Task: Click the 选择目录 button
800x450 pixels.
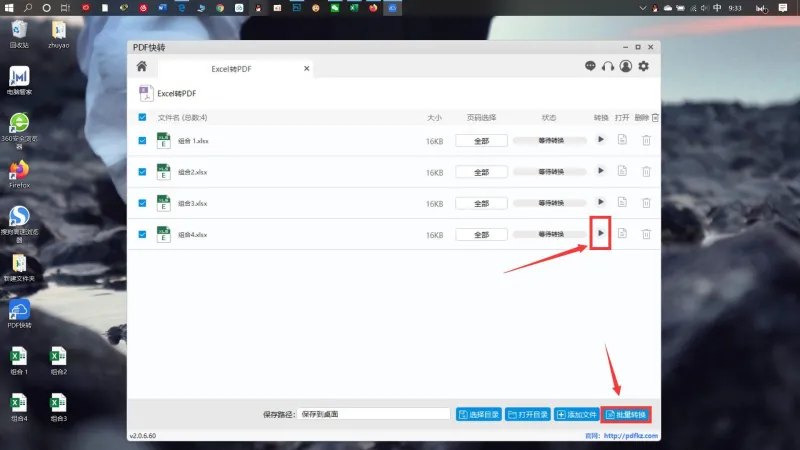Action: pyautogui.click(x=479, y=414)
